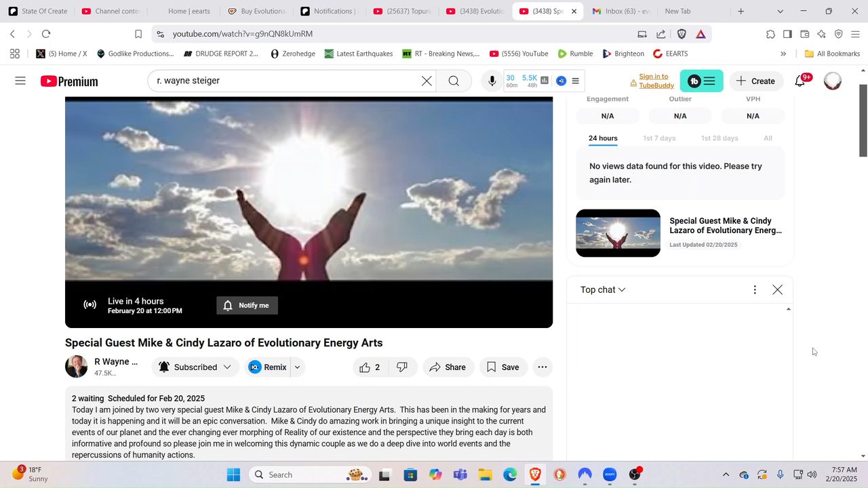Toggle the Notify me reminder
This screenshot has width=868, height=488.
pyautogui.click(x=247, y=305)
